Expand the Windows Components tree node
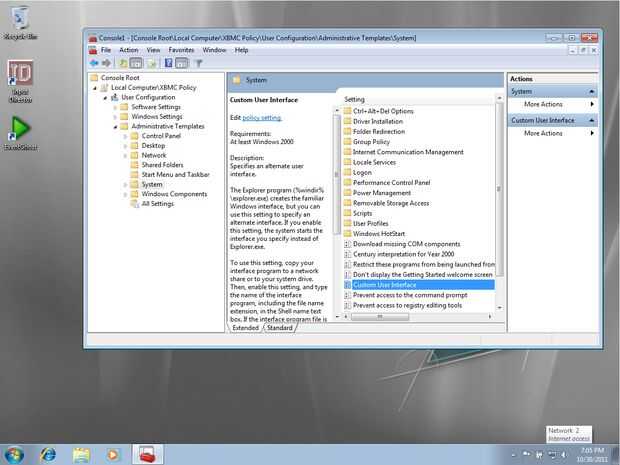Viewport: 620px width, 465px height. tap(125, 194)
